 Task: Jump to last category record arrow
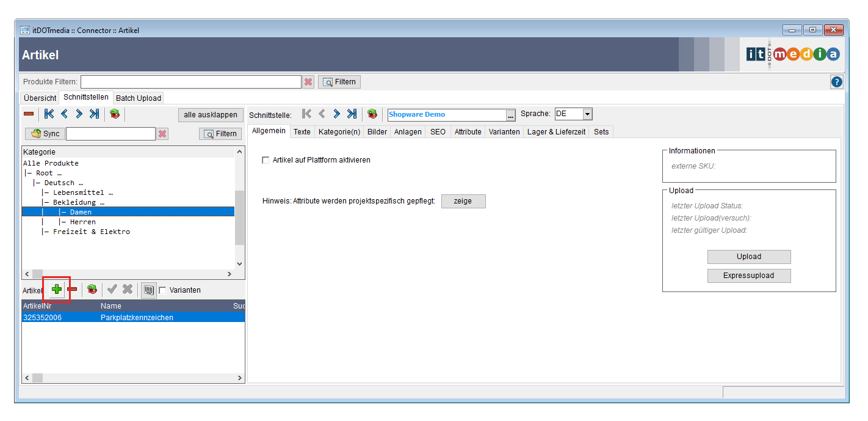(94, 114)
